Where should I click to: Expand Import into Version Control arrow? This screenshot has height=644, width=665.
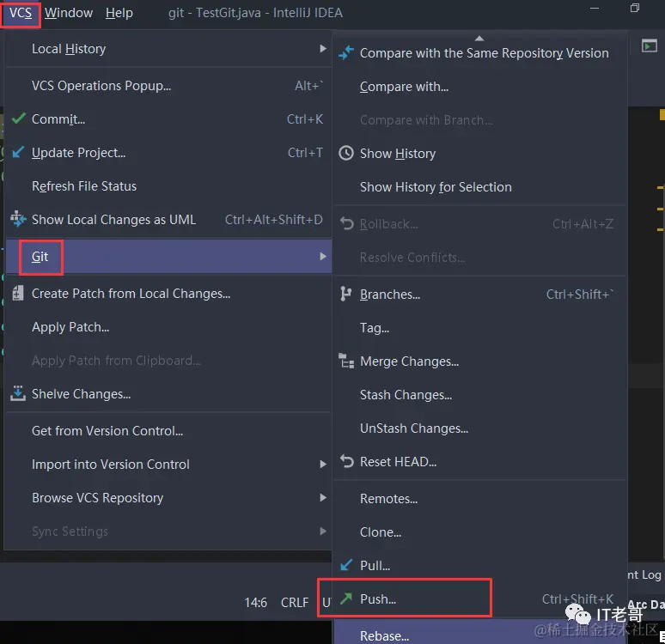(x=323, y=465)
